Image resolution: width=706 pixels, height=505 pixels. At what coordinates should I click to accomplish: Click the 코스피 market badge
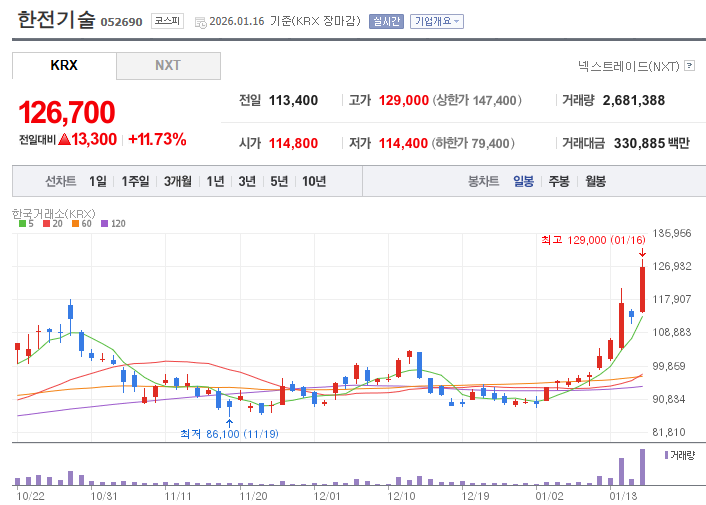[x=167, y=21]
